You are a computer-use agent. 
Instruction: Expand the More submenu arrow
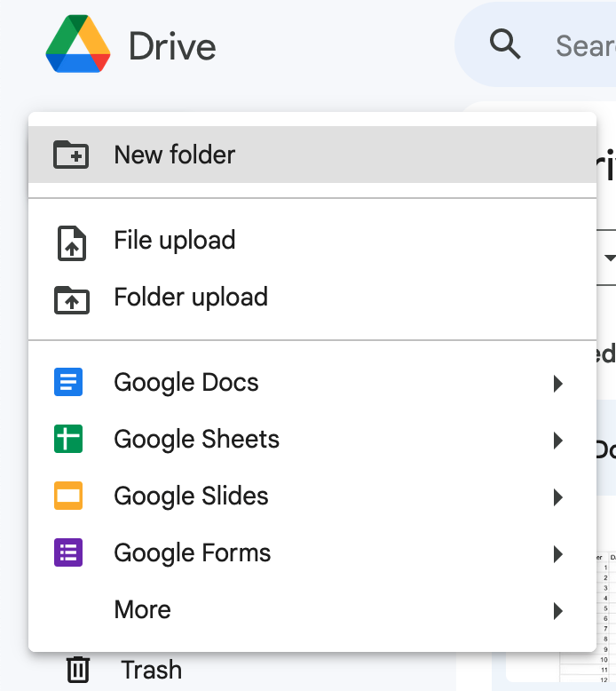pyautogui.click(x=557, y=611)
